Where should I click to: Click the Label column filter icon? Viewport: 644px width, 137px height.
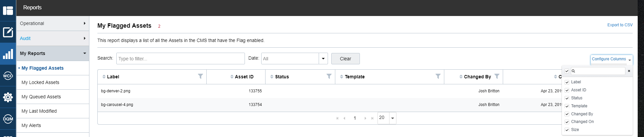click(x=200, y=76)
